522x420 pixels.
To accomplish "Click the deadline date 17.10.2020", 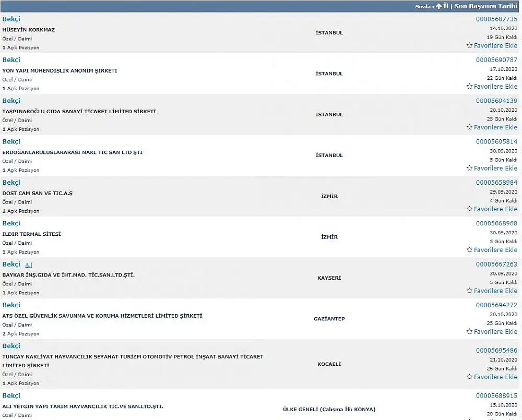I will pyautogui.click(x=503, y=69).
